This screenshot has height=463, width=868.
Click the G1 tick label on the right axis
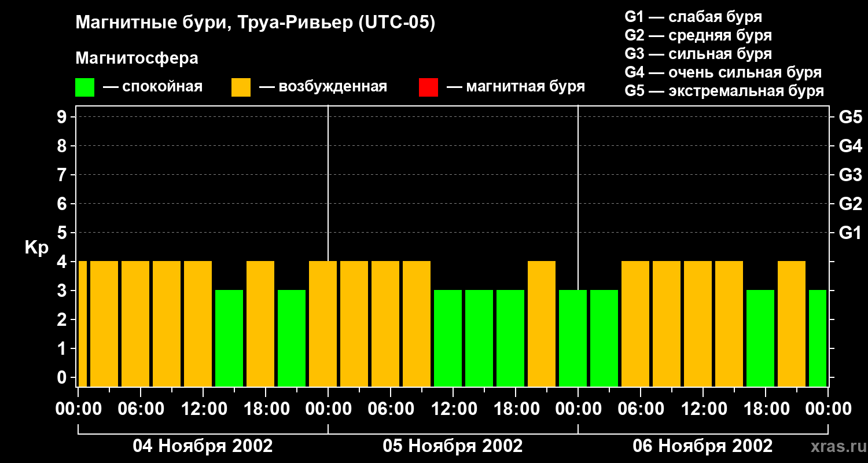tap(850, 233)
